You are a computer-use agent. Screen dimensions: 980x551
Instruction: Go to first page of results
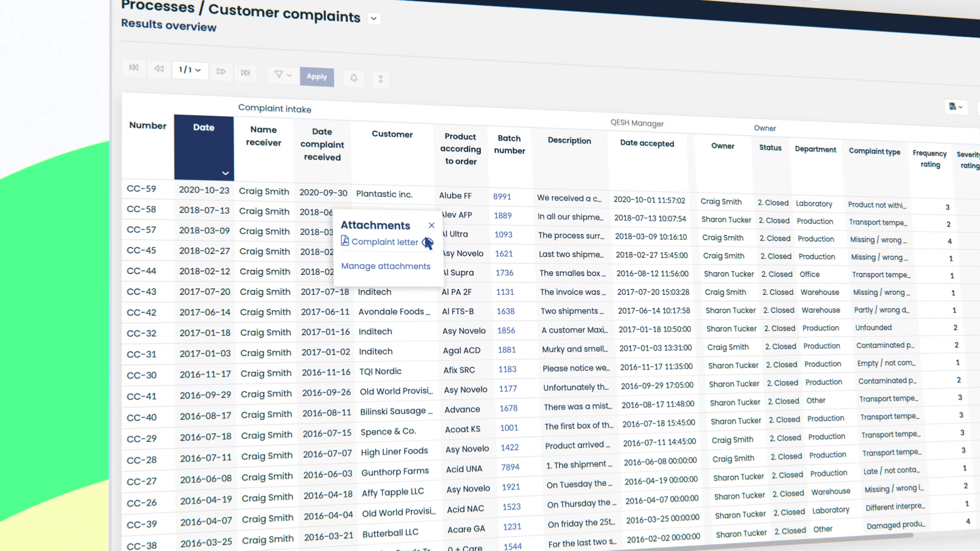click(x=134, y=68)
